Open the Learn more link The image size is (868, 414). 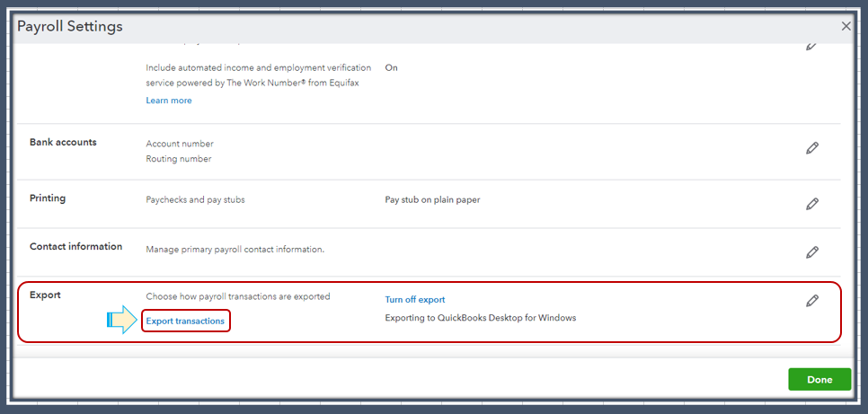[169, 101]
